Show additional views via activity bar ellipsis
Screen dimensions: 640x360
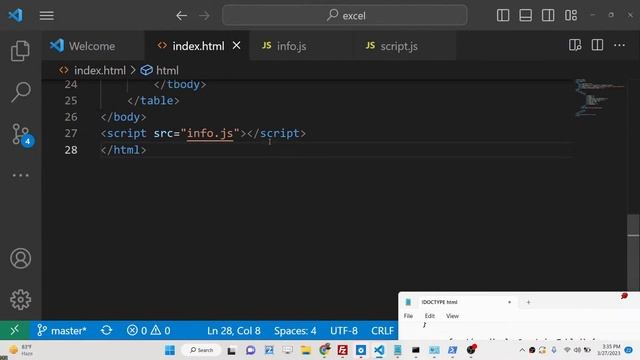click(20, 176)
